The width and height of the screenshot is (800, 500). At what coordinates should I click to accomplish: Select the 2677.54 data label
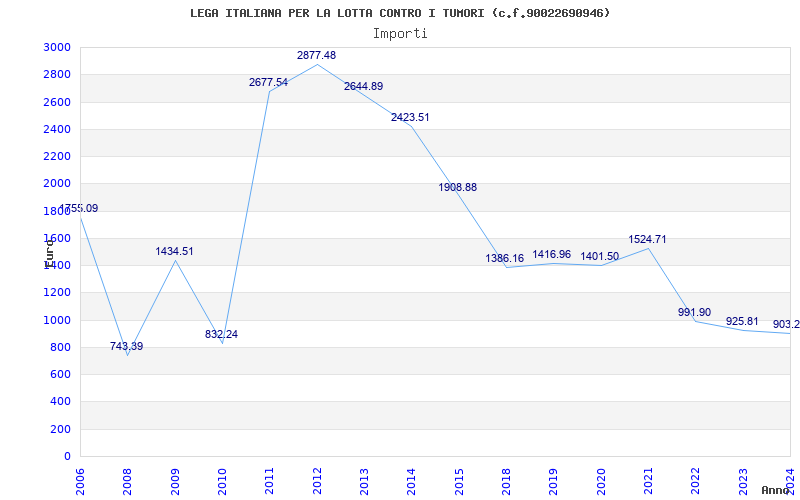click(268, 82)
